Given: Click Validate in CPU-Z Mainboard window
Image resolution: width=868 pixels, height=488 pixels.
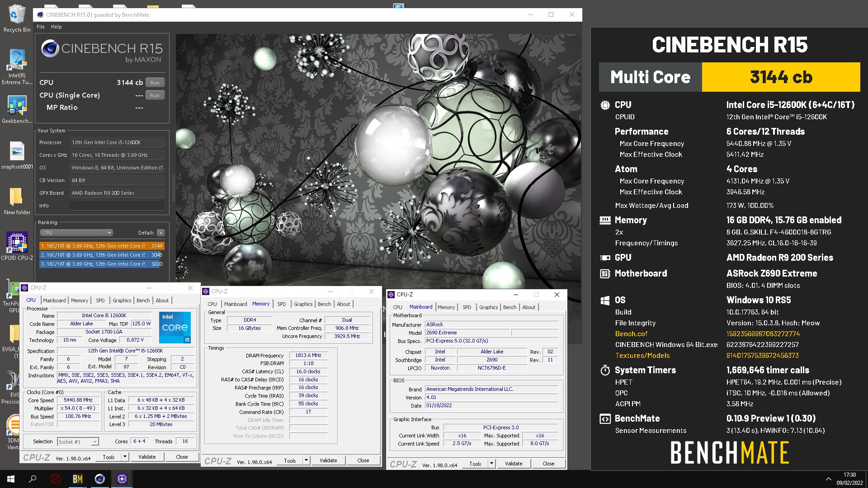Looking at the screenshot, I should click(514, 464).
